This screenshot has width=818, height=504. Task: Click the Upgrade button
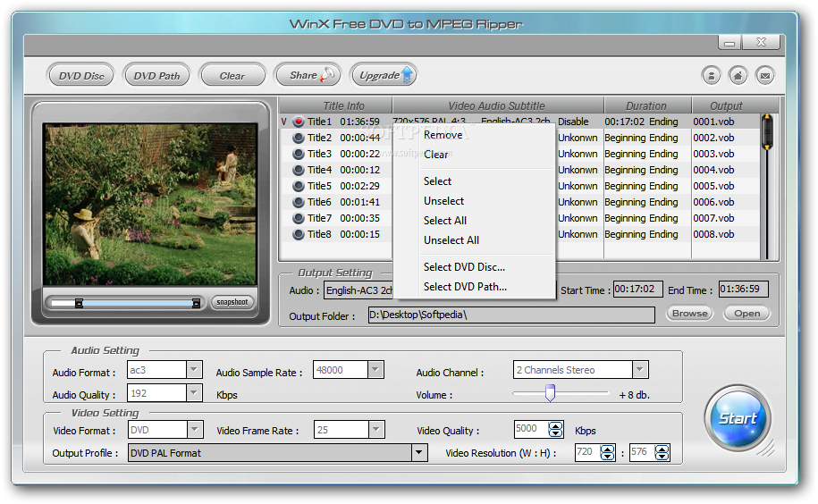(384, 76)
